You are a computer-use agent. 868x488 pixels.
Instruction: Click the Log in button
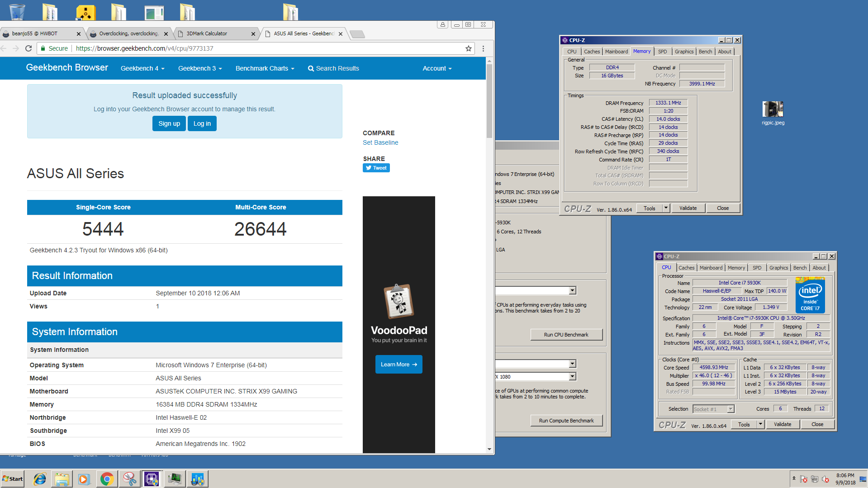coord(202,123)
